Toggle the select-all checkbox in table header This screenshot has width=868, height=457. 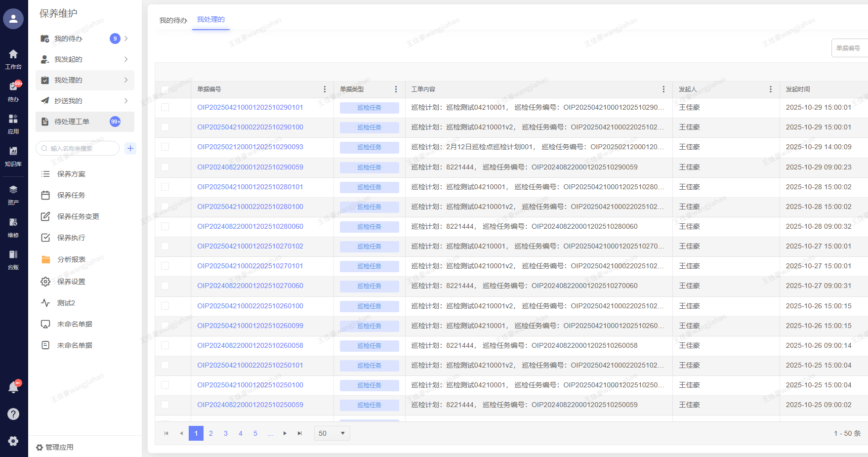[165, 89]
